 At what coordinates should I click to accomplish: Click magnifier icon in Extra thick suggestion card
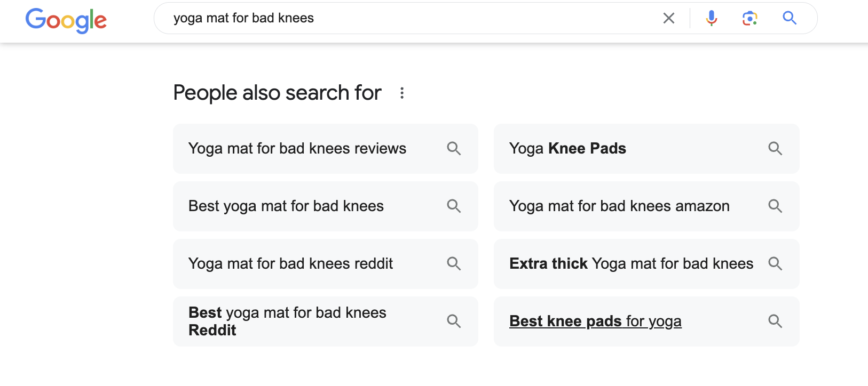775,264
